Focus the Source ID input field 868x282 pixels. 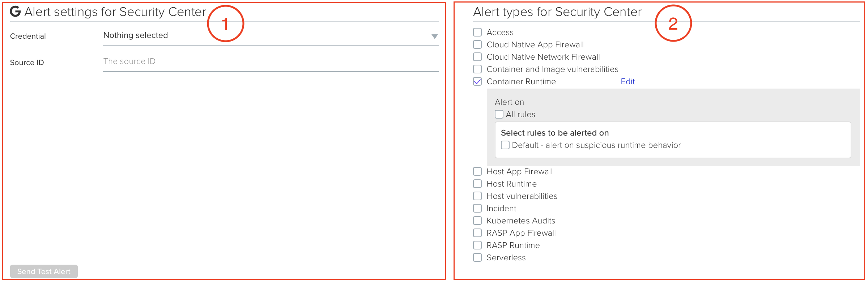coord(271,62)
